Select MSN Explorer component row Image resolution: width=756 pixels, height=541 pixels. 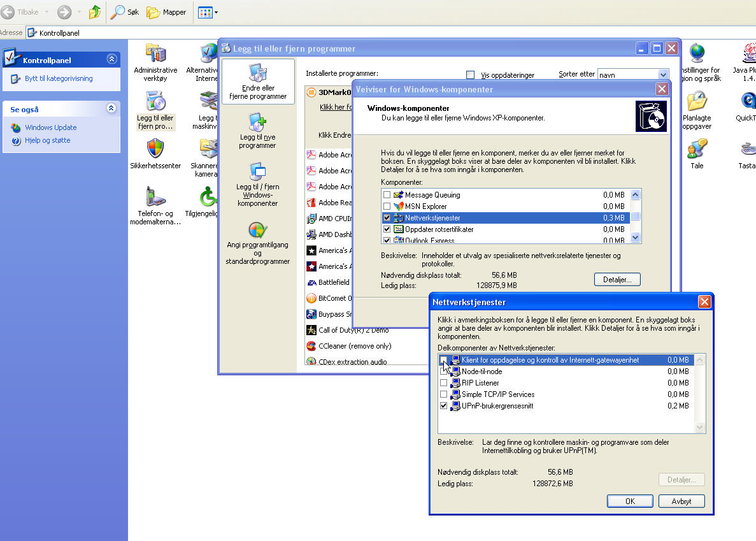point(505,206)
